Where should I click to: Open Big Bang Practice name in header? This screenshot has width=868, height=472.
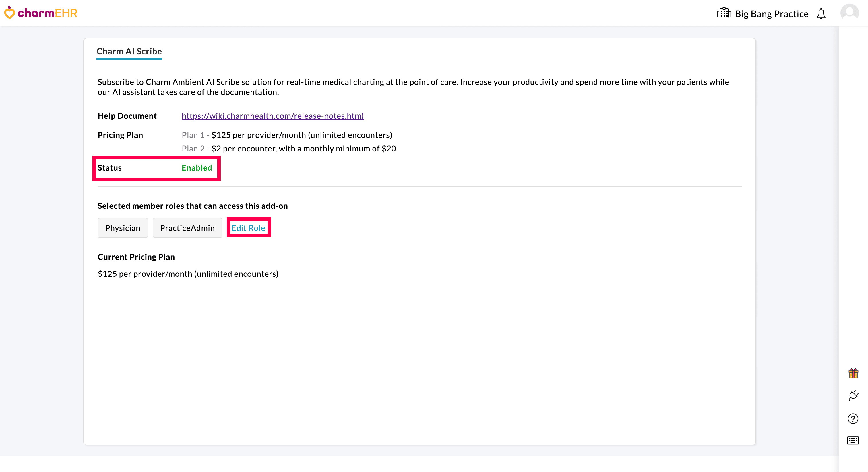(772, 14)
